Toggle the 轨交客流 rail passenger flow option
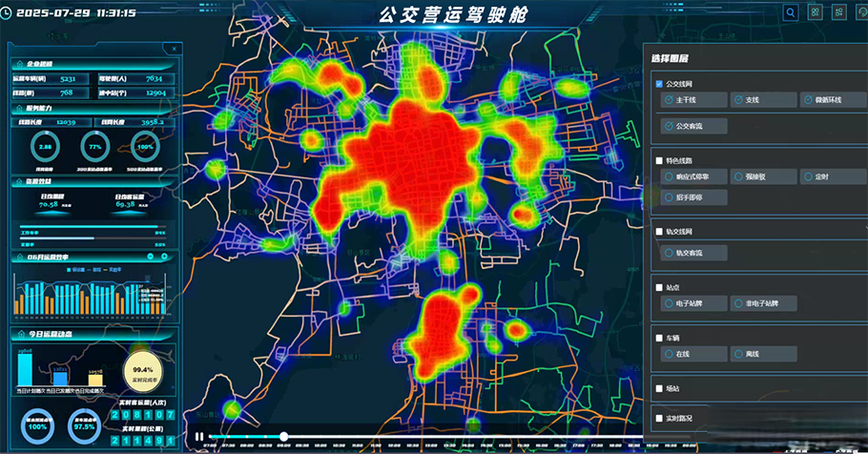Image resolution: width=868 pixels, height=454 pixels. [693, 253]
